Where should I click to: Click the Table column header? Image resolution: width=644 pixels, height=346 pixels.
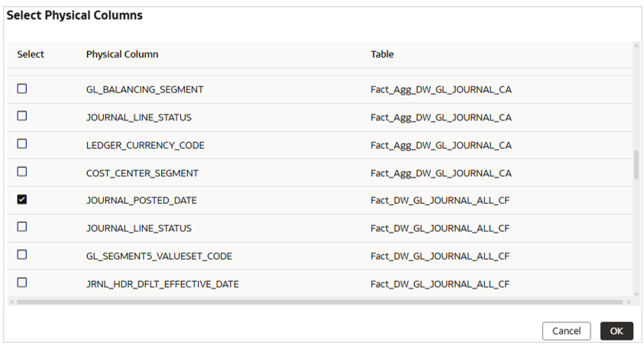[x=382, y=54]
